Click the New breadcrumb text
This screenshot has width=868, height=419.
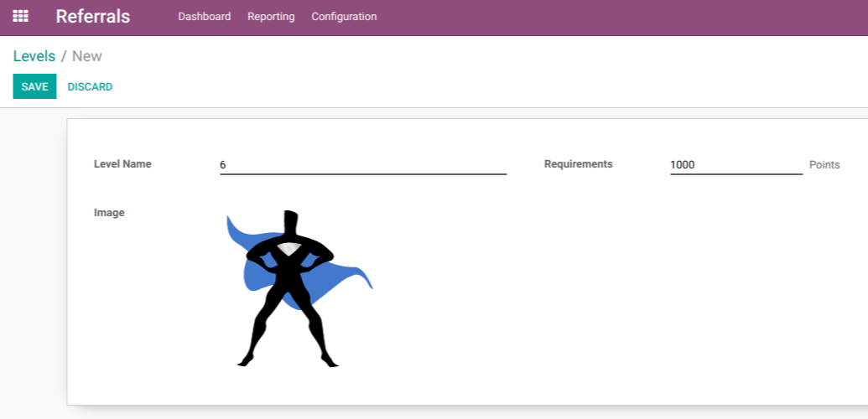pos(87,56)
